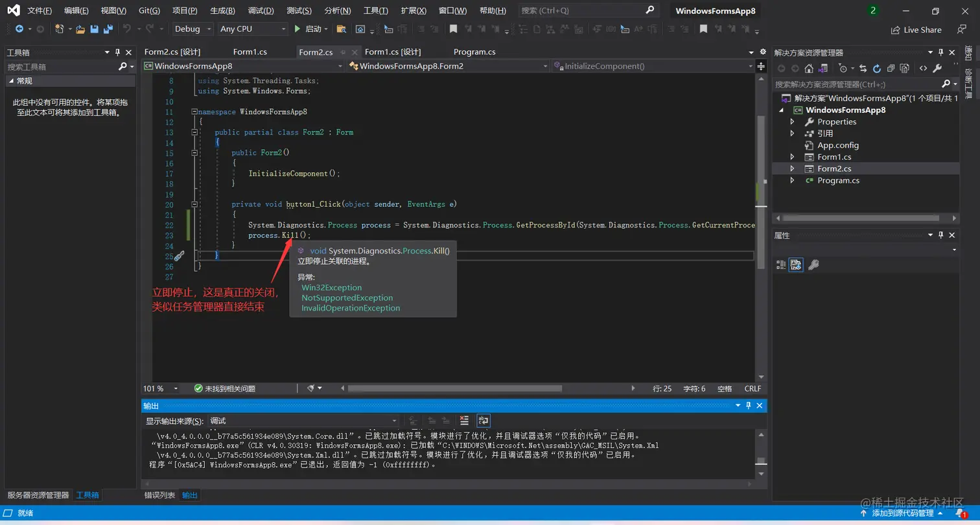Viewport: 980px width, 525px height.
Task: Collapse the button1_Click method code block
Action: pos(194,205)
